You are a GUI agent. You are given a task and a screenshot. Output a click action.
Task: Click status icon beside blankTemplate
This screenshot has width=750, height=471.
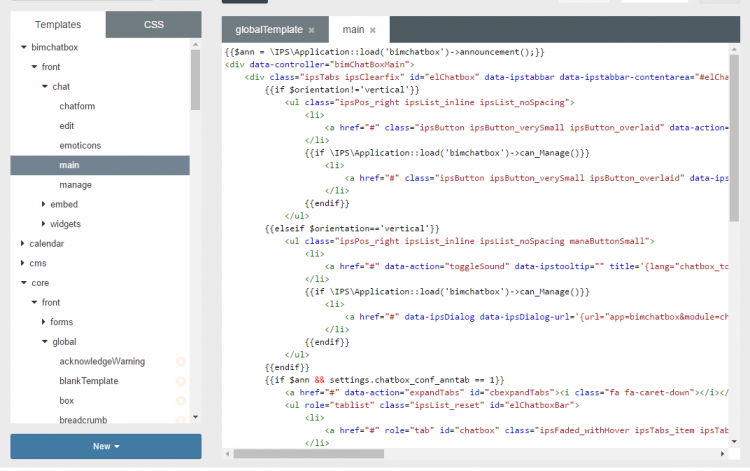181,381
